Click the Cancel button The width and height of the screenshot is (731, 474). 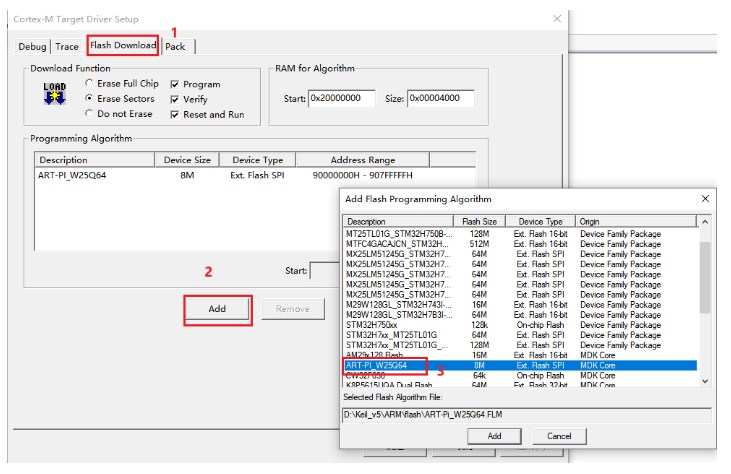tap(559, 436)
